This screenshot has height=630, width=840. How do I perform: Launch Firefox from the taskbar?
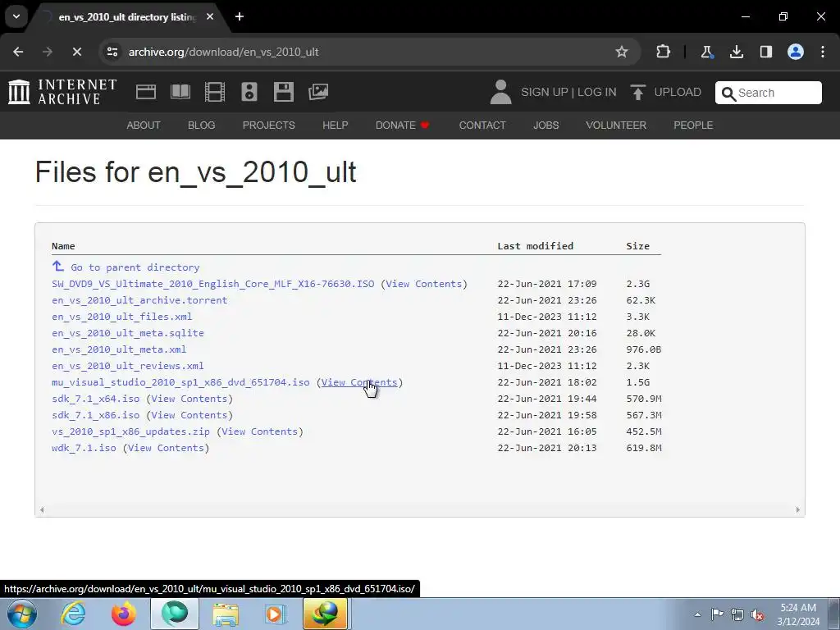[x=123, y=614]
